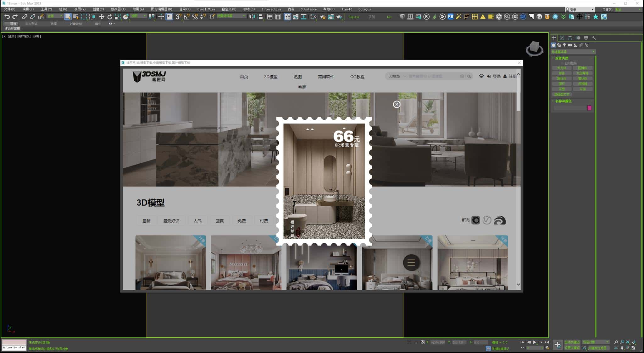Image resolution: width=644 pixels, height=353 pixels.
Task: Open the 3D模型 search category dropdown
Action: 397,76
